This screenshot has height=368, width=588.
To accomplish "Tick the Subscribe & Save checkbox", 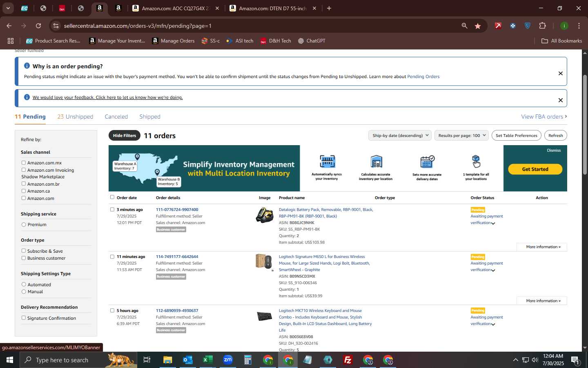I will pyautogui.click(x=24, y=251).
